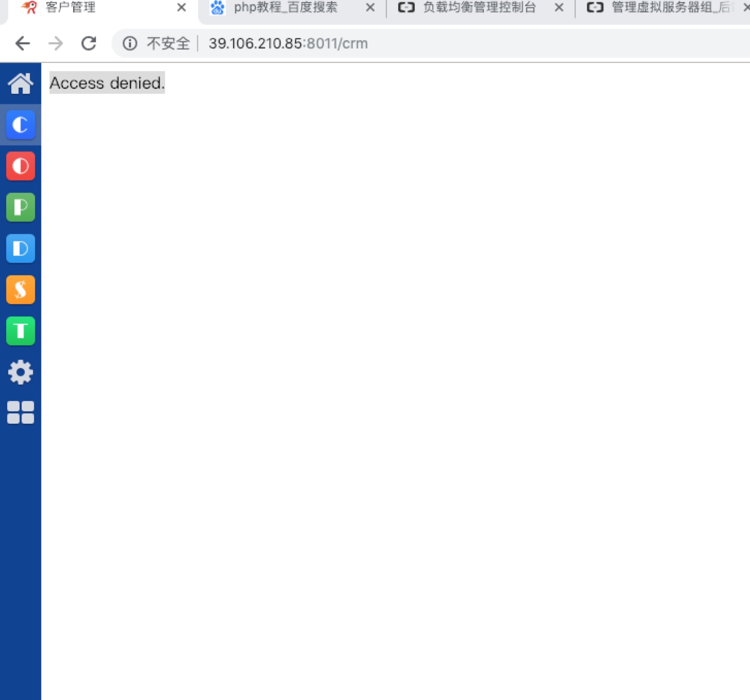Close the php教程_百度搜索 tab

click(x=370, y=8)
